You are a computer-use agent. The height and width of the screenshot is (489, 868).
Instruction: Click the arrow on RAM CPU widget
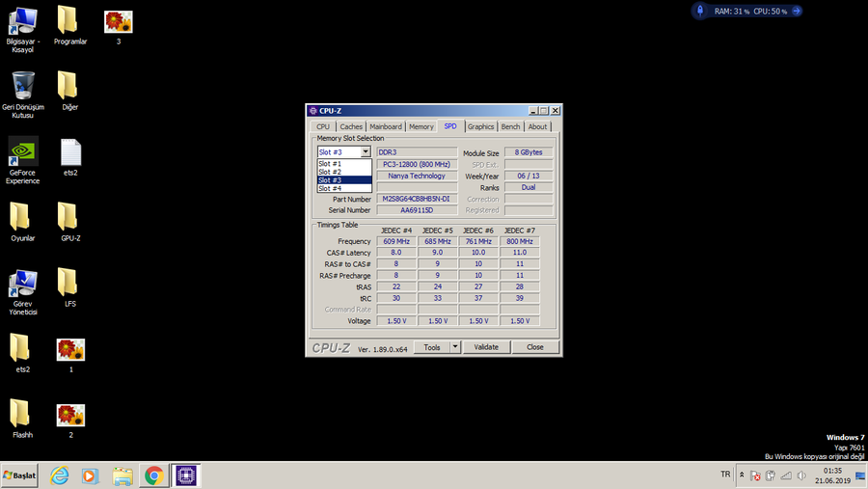tap(797, 11)
